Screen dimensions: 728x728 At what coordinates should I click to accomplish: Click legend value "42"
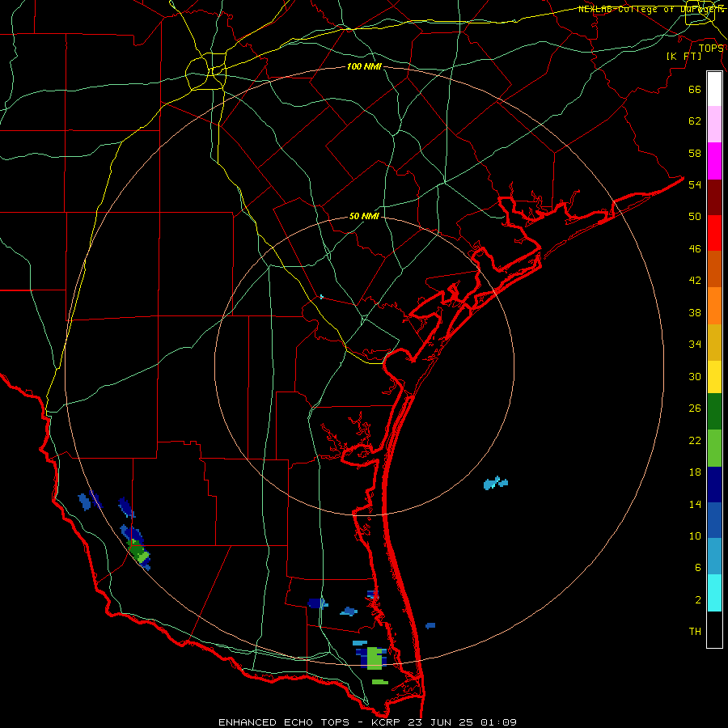[695, 281]
